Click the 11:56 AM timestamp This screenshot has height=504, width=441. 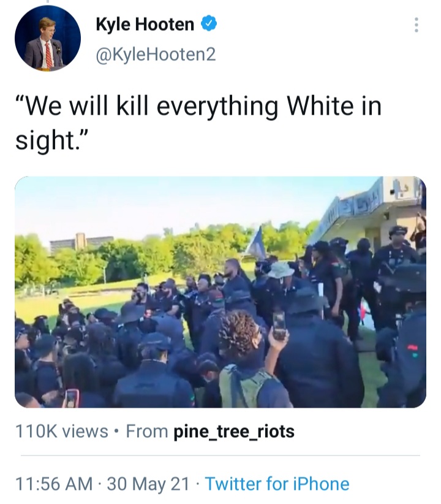tap(54, 484)
